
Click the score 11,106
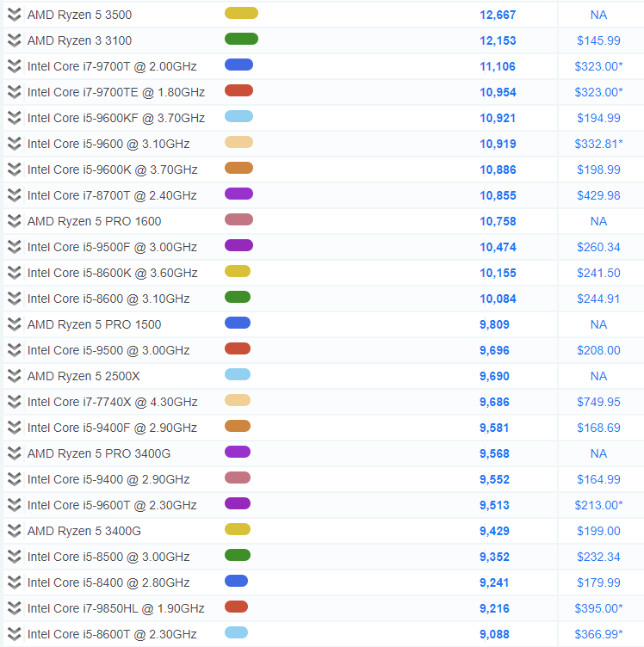pyautogui.click(x=498, y=66)
